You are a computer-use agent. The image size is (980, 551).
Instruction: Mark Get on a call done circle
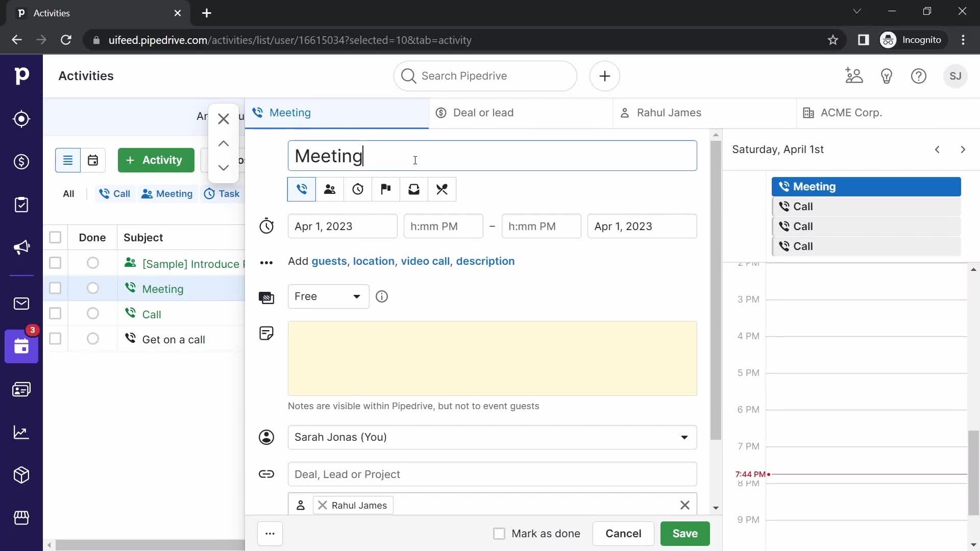coord(93,339)
